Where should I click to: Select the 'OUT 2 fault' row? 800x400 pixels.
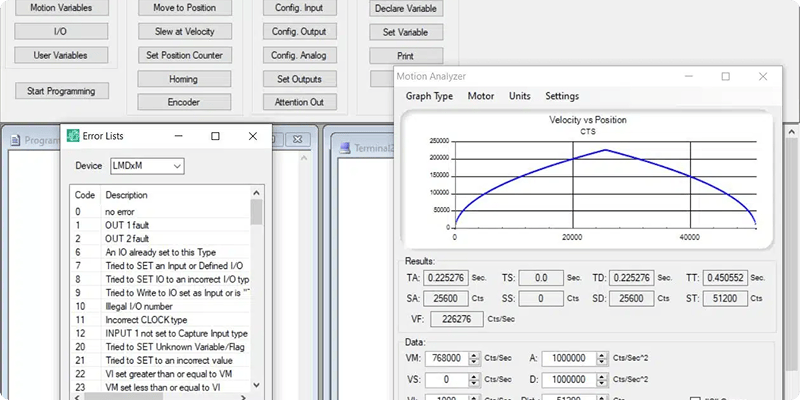(160, 238)
